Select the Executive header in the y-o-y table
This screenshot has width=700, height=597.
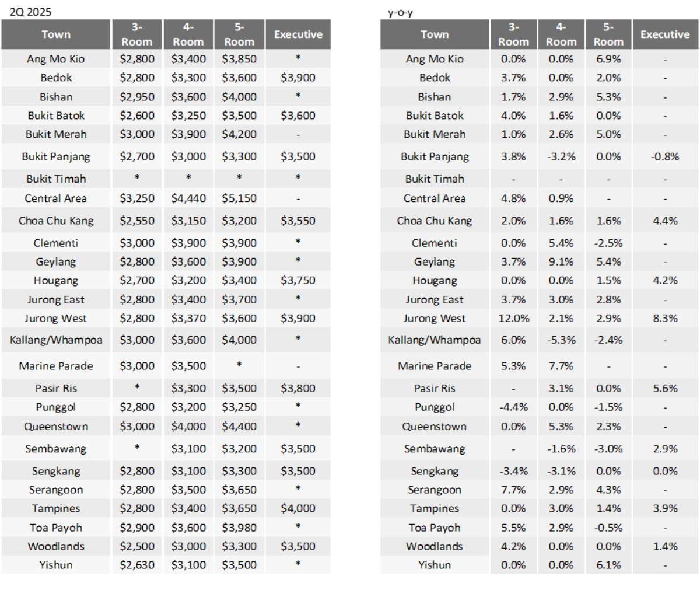[664, 34]
